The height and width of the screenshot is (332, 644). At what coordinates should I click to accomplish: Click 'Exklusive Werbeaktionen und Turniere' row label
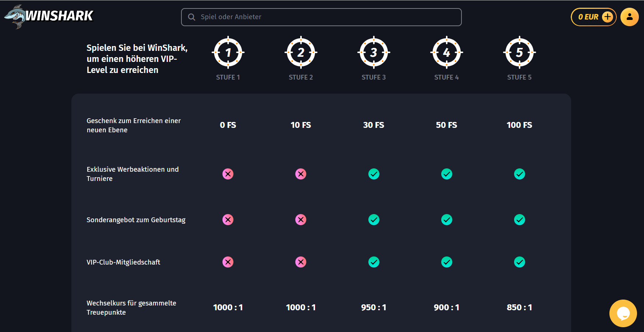point(132,174)
